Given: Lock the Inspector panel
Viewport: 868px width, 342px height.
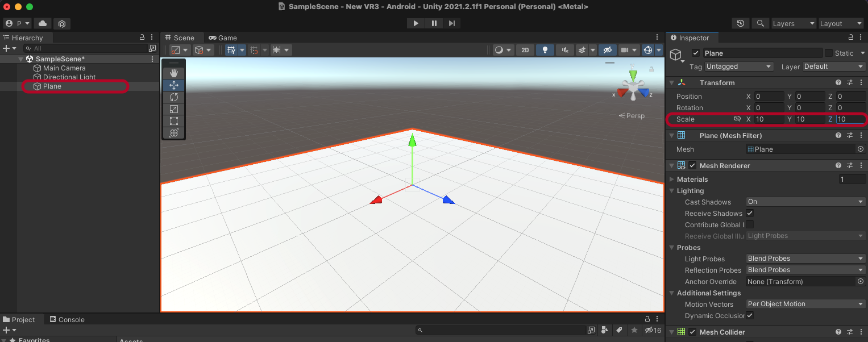Looking at the screenshot, I should click(851, 37).
